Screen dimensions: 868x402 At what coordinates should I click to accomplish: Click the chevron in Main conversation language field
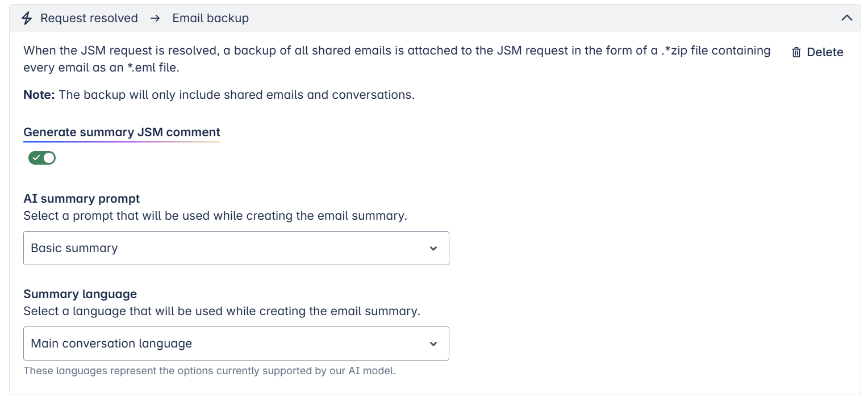pyautogui.click(x=433, y=344)
